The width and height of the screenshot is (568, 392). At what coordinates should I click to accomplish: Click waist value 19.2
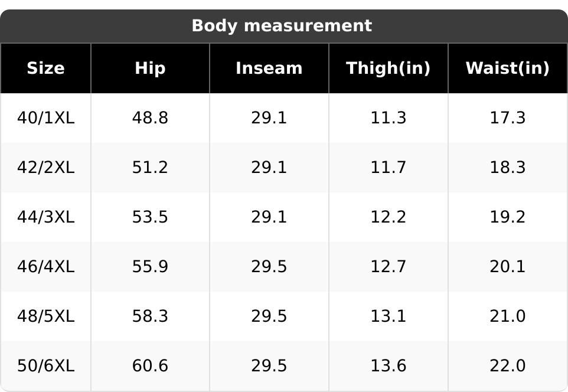pyautogui.click(x=508, y=217)
